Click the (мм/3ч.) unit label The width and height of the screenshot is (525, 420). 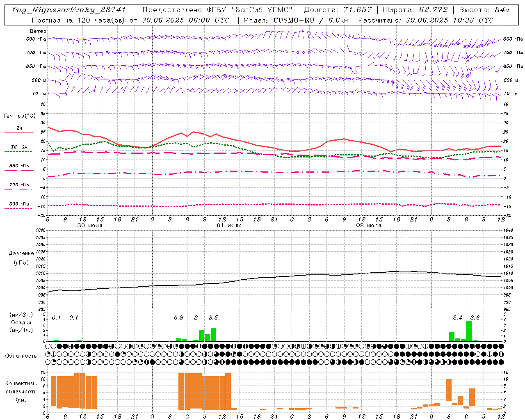tap(21, 315)
